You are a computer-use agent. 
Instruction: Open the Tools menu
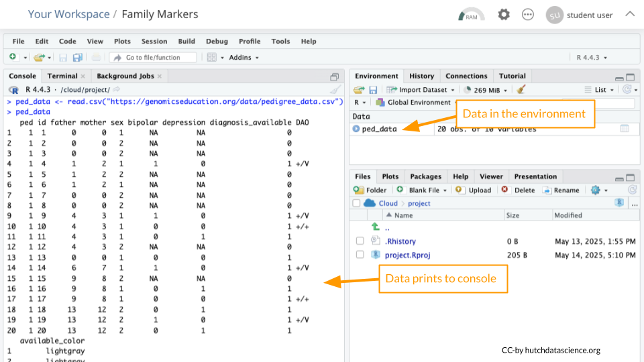280,41
